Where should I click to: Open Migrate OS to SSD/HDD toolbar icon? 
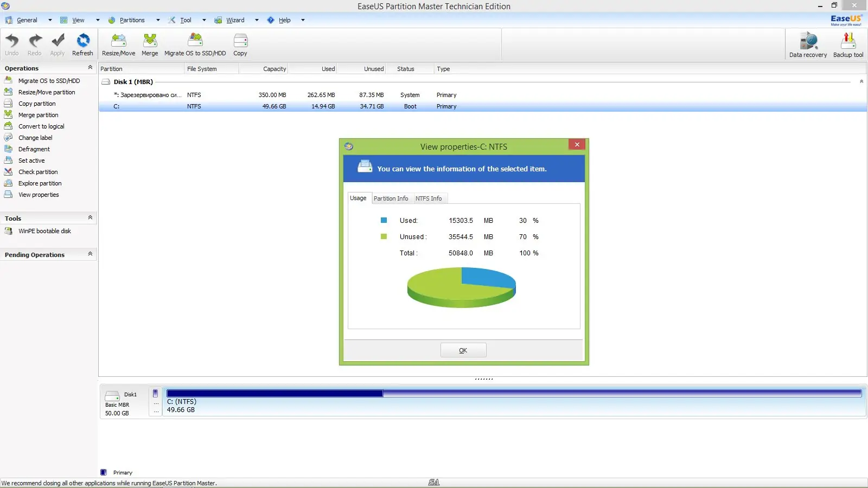click(195, 44)
